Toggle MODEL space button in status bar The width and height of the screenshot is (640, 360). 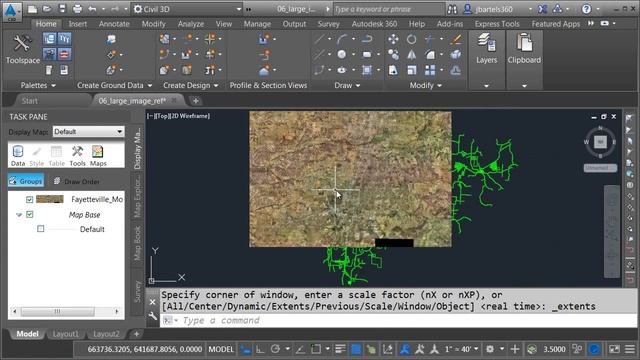221,349
